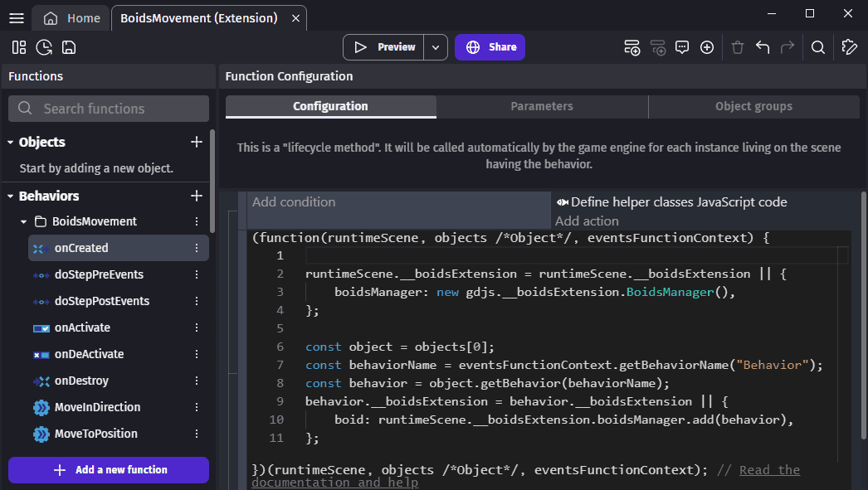The image size is (868, 490).
Task: Switch to the Object groups tab
Action: click(x=753, y=106)
